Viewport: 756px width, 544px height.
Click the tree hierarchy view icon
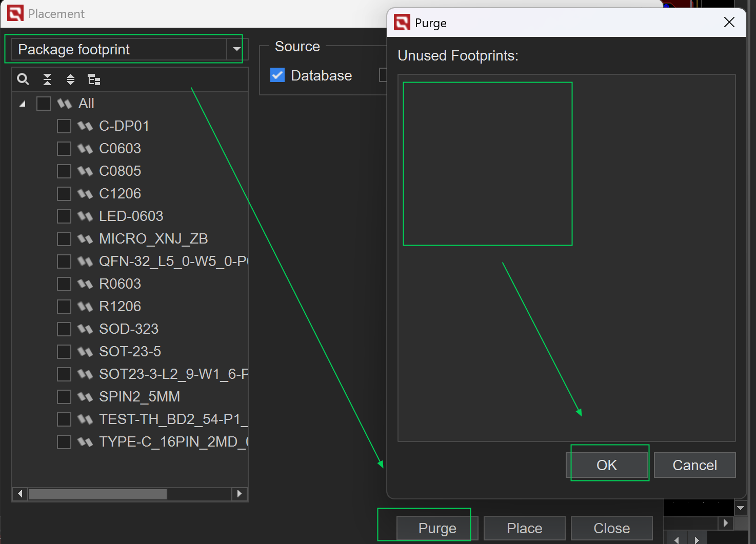(94, 79)
